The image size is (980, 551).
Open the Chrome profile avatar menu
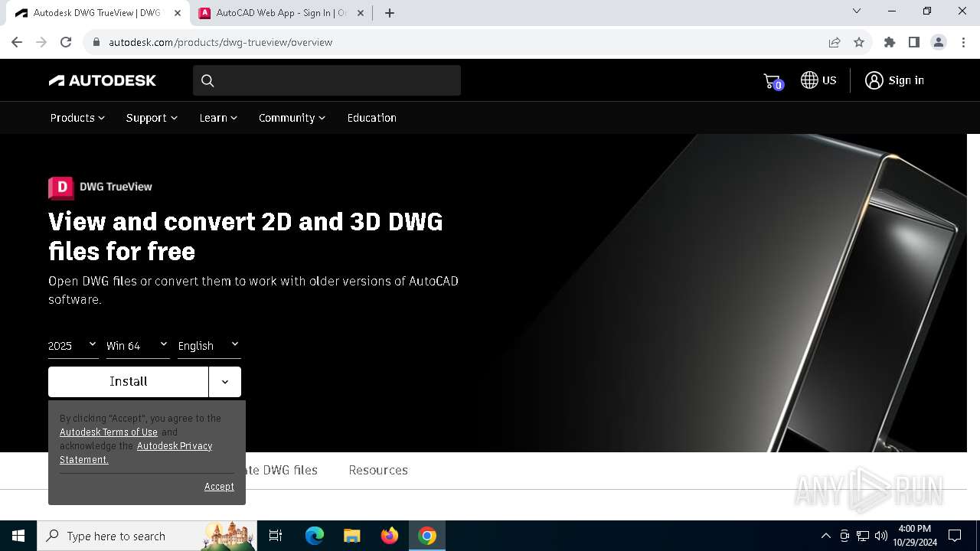point(939,42)
